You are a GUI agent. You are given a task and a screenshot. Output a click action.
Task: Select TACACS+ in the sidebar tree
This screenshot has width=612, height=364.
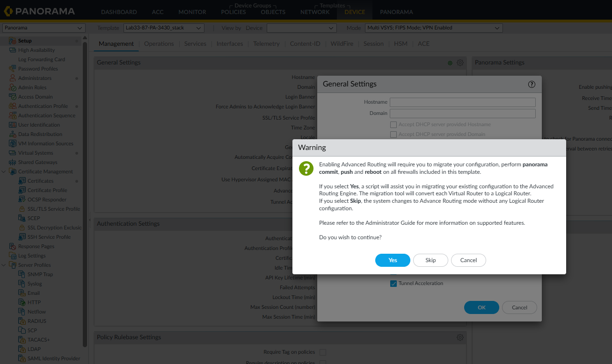click(38, 340)
